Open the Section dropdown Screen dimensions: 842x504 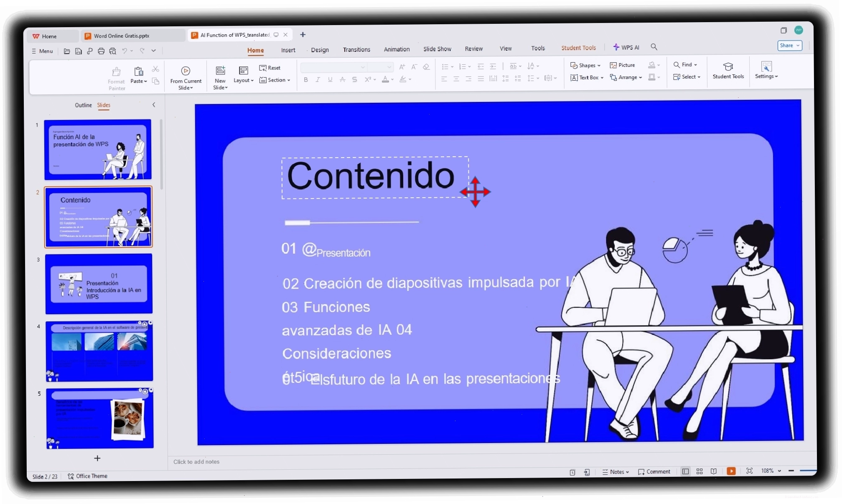point(275,80)
